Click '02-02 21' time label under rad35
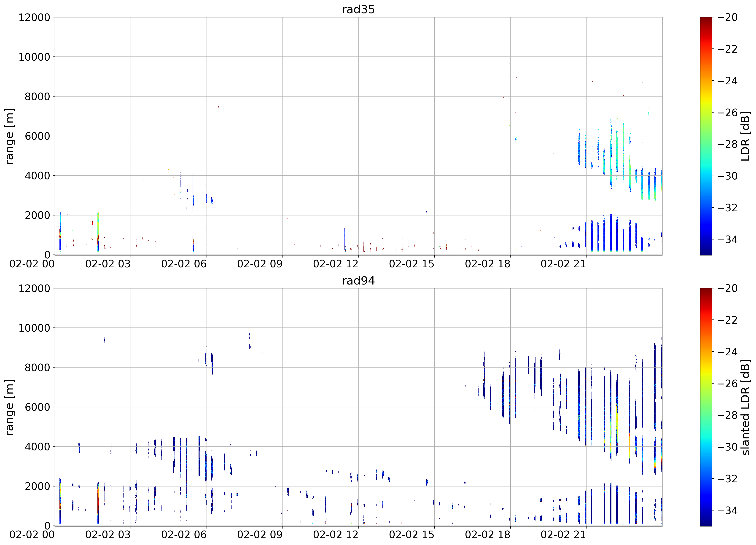Image resolution: width=756 pixels, height=545 pixels. click(563, 264)
